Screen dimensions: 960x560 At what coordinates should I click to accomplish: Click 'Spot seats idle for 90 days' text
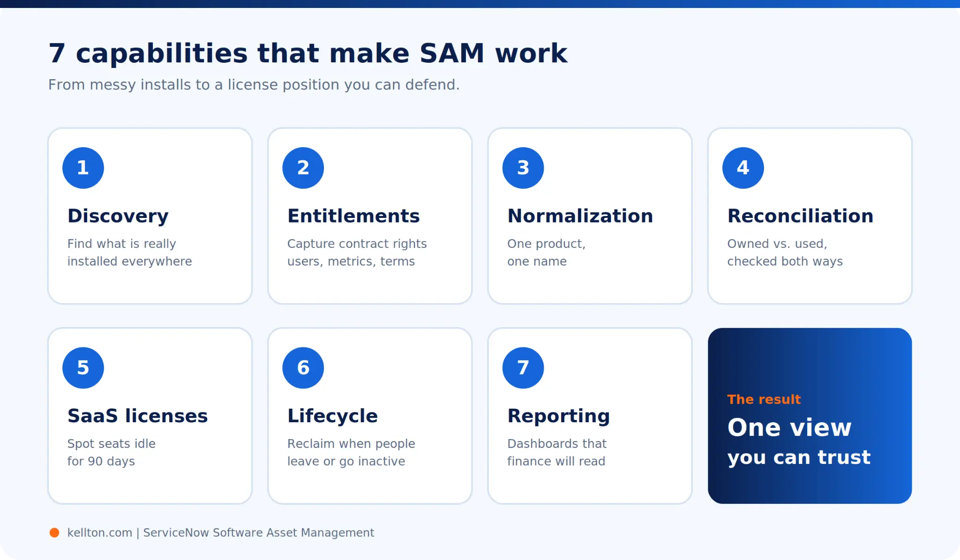pyautogui.click(x=112, y=453)
